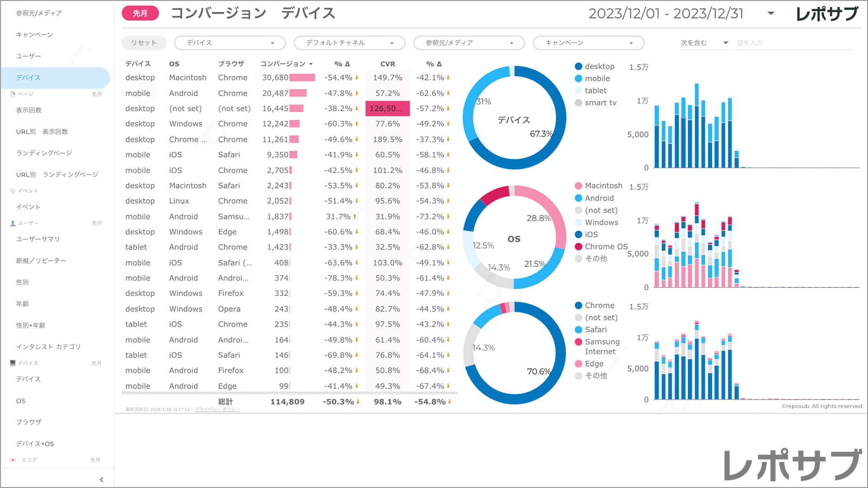Click the pink 126,50... CVR heatmap cell

click(x=387, y=108)
